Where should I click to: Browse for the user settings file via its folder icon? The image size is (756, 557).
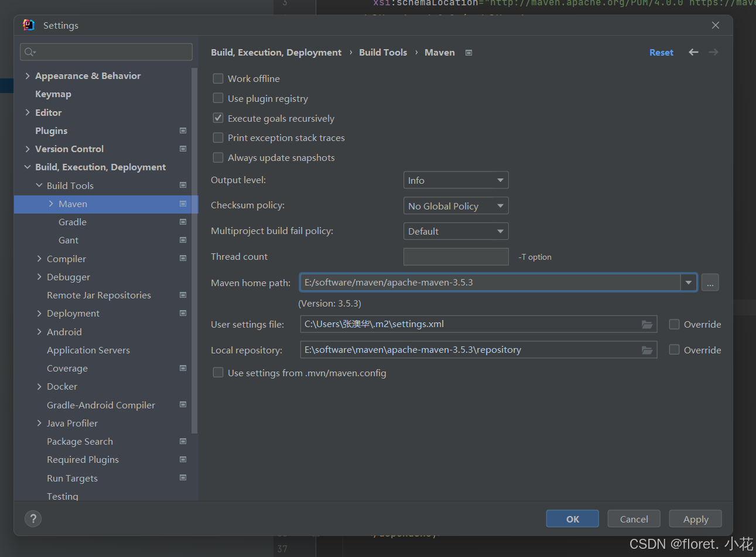[x=647, y=324]
